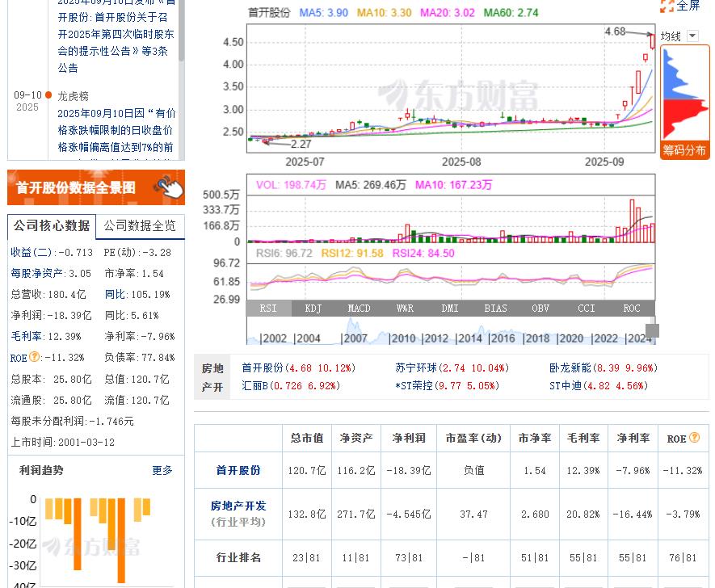Open 汇丽B stock link

coord(255,385)
